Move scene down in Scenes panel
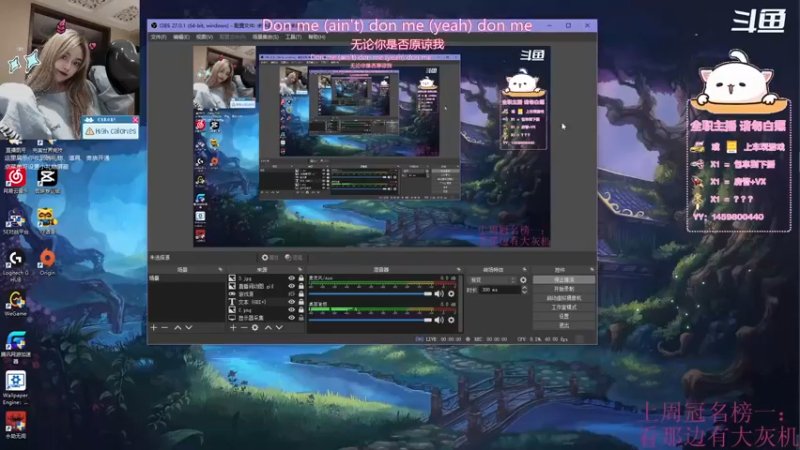This screenshot has height=450, width=800. [x=189, y=328]
